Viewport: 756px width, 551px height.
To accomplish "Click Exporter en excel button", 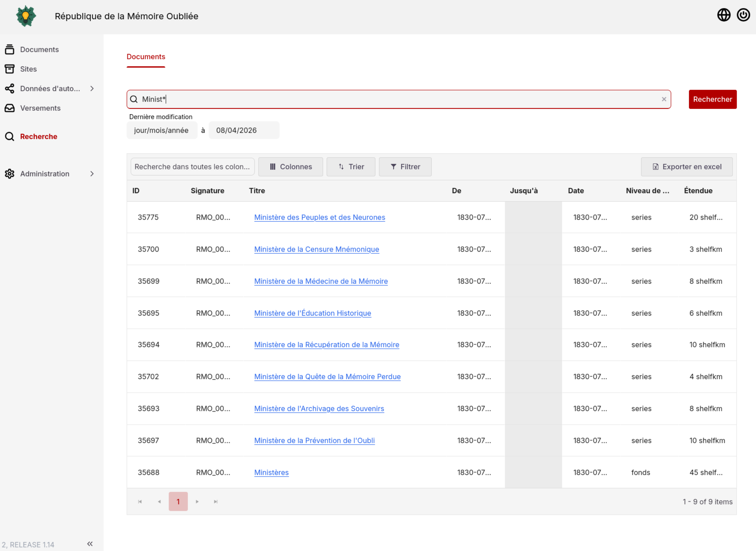I will click(686, 167).
